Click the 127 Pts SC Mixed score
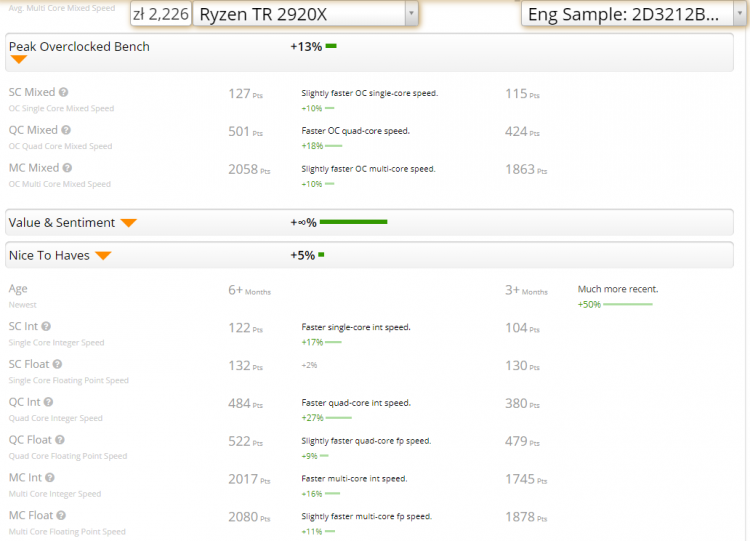The width and height of the screenshot is (750, 541). click(245, 94)
